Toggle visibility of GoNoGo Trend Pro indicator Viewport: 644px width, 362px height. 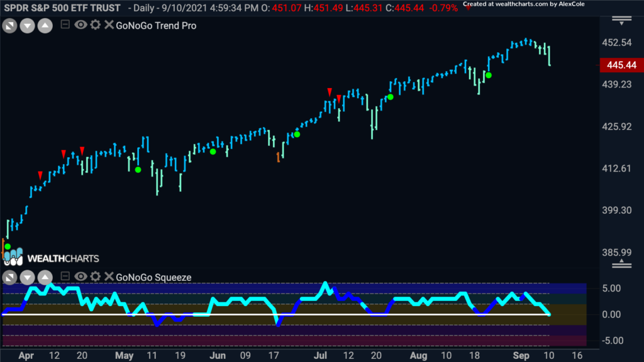pyautogui.click(x=80, y=25)
